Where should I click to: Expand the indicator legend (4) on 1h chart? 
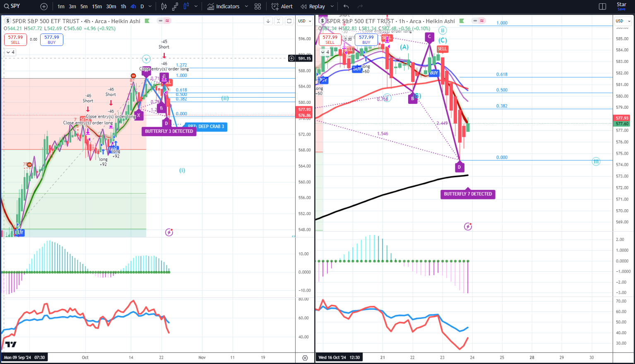point(325,52)
